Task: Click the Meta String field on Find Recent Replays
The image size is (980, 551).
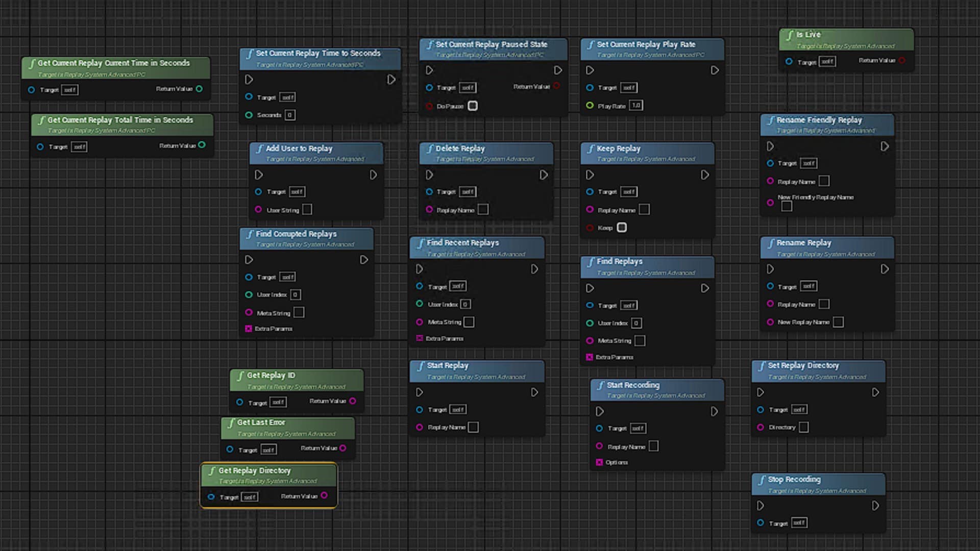Action: click(x=469, y=322)
